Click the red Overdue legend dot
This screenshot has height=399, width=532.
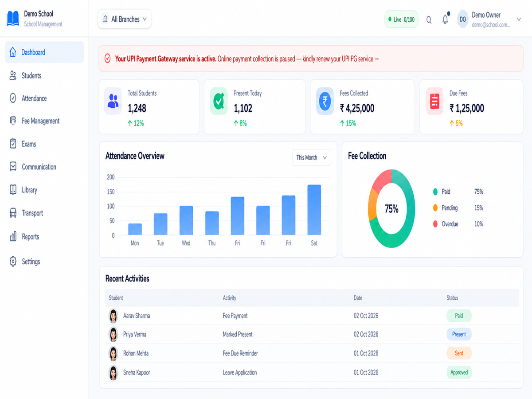[x=435, y=224]
